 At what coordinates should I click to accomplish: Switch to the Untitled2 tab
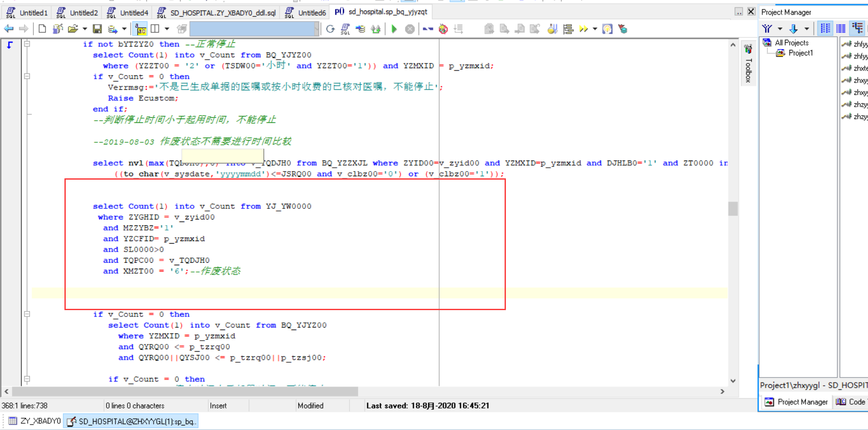pyautogui.click(x=77, y=13)
